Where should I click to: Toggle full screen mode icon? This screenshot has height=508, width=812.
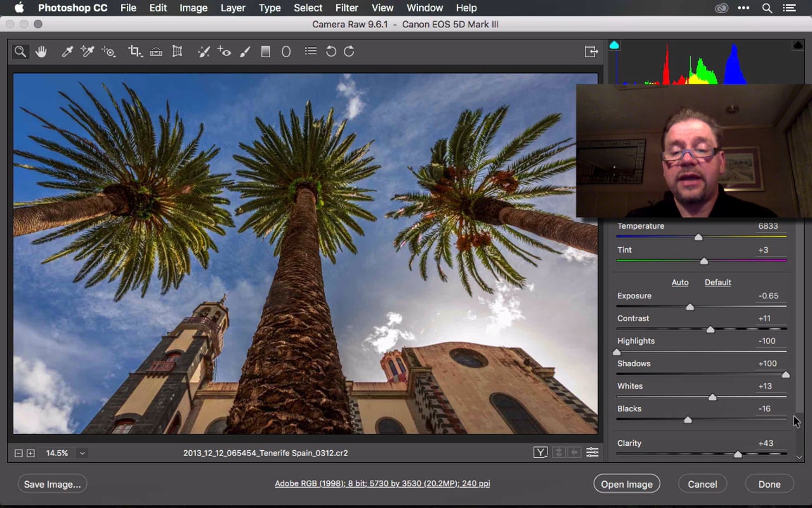(591, 51)
